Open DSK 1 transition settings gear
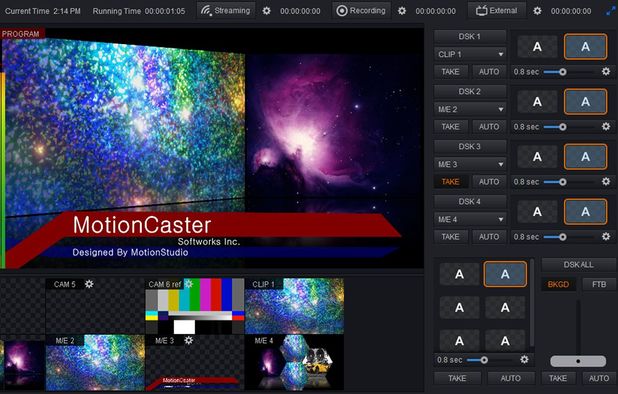 click(x=606, y=72)
